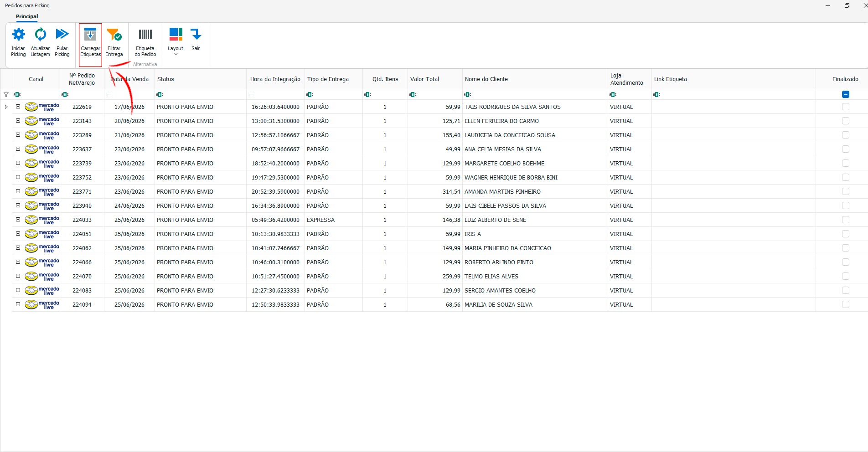Select customer LUIZ ALBERTO DE SENE
This screenshot has height=452, width=868.
tap(495, 220)
